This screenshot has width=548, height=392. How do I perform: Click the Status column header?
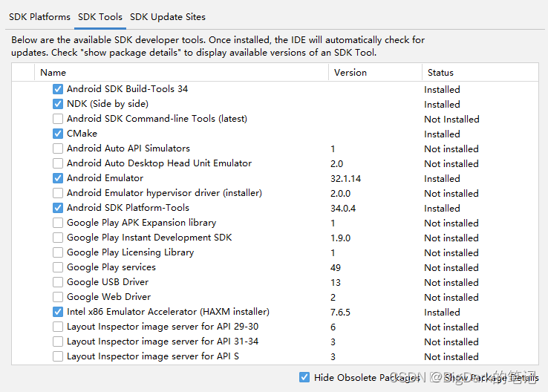(x=480, y=72)
